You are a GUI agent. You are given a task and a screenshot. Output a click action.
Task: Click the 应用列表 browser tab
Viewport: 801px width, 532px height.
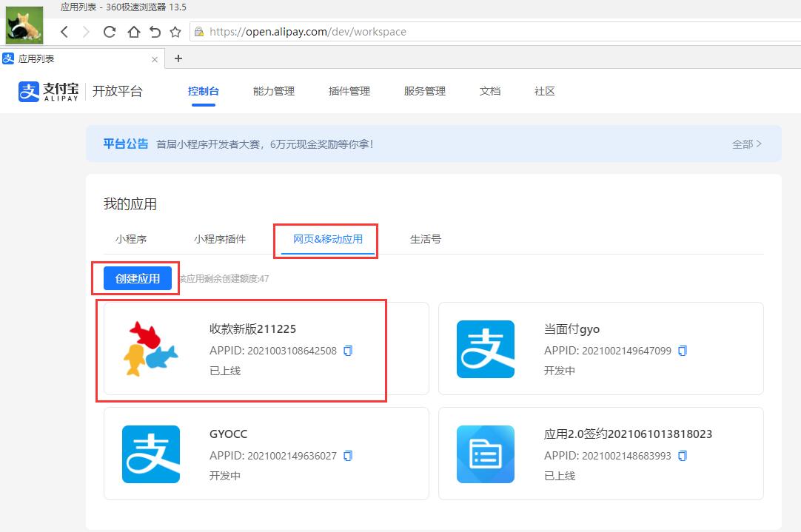(81, 58)
